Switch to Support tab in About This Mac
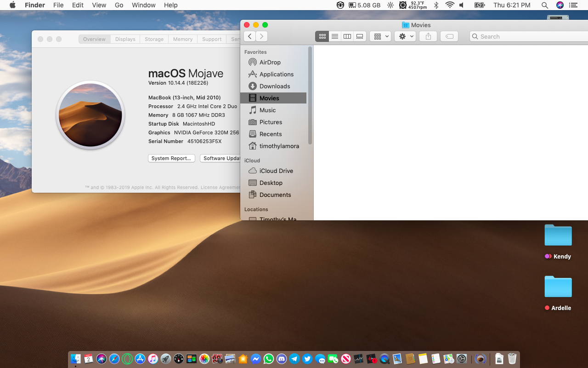The height and width of the screenshot is (368, 588). [212, 39]
